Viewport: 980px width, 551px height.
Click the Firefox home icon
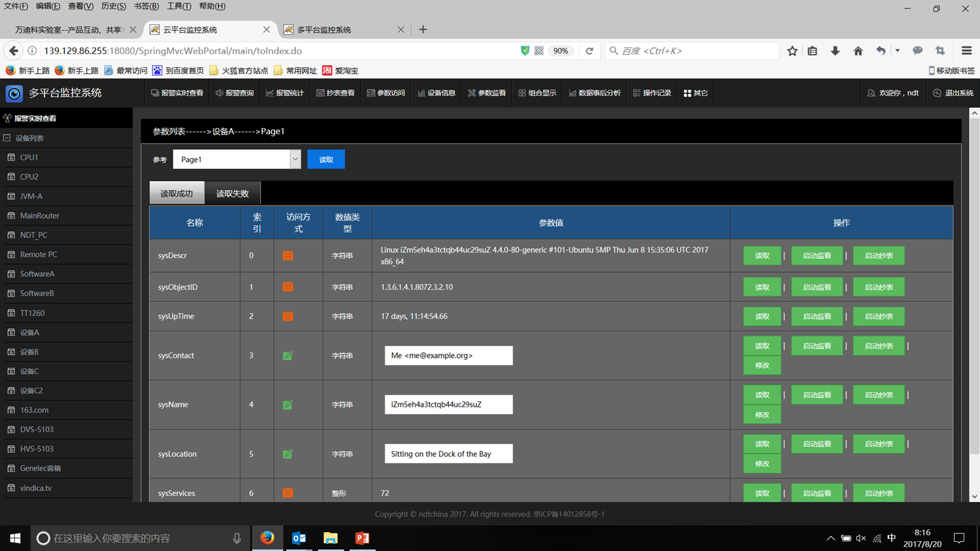858,51
